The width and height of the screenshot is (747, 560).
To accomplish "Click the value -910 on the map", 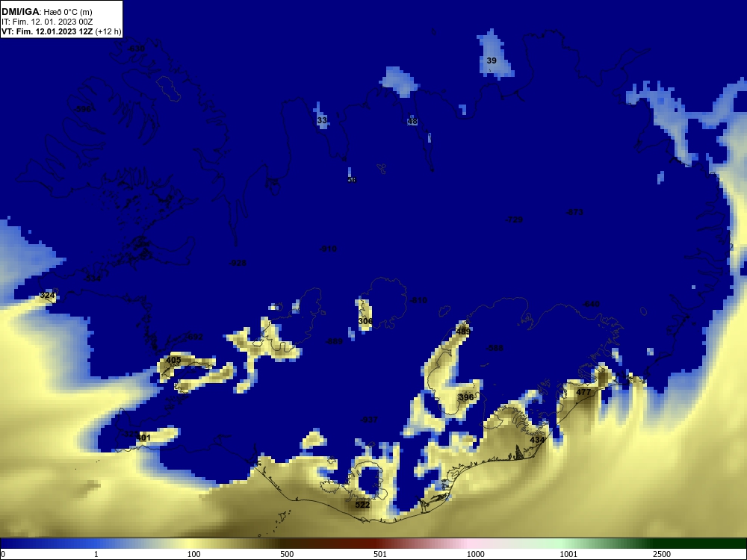I will [x=328, y=249].
